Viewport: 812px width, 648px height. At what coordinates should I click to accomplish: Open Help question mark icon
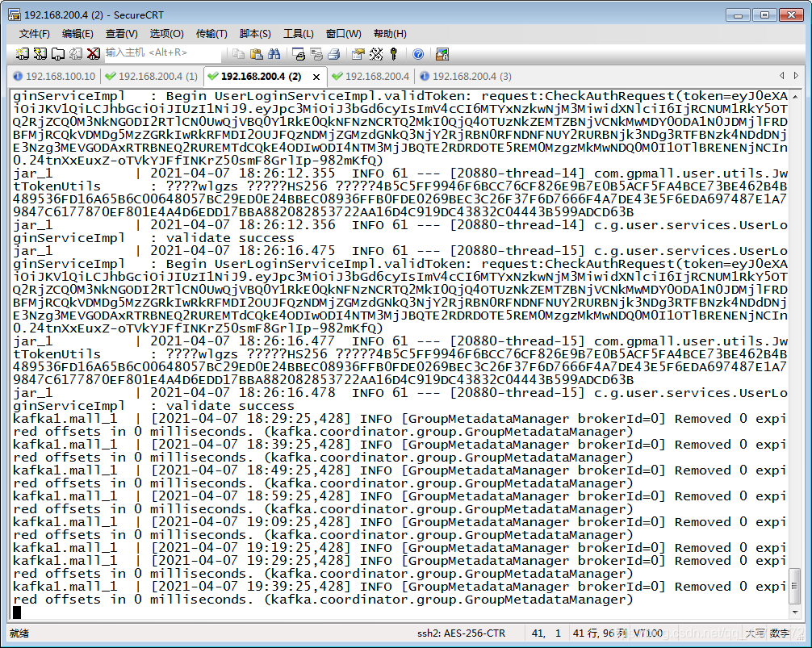click(x=418, y=53)
